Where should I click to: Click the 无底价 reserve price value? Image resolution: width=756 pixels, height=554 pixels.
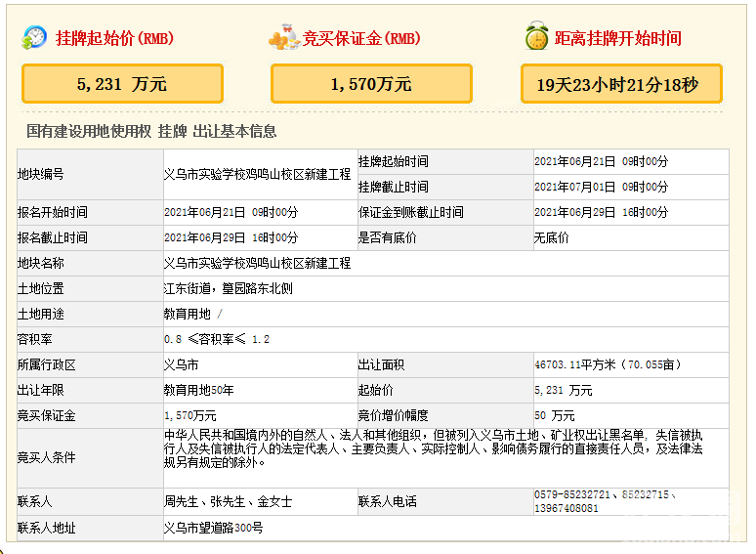(551, 237)
